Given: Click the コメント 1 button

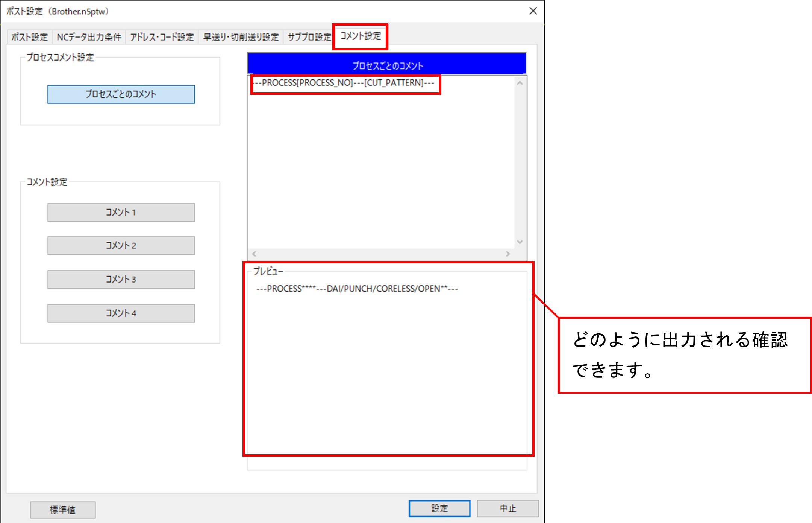Looking at the screenshot, I should [121, 213].
